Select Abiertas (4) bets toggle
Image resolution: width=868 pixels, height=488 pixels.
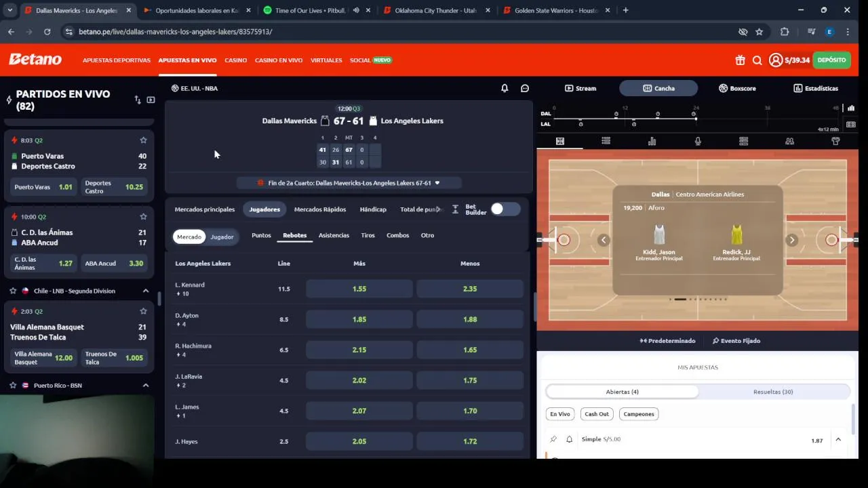[x=623, y=392]
